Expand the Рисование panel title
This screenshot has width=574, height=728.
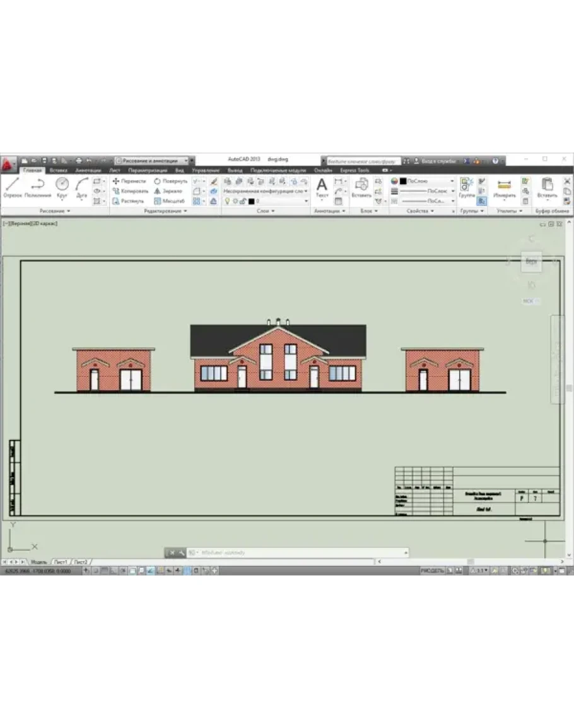coord(54,211)
